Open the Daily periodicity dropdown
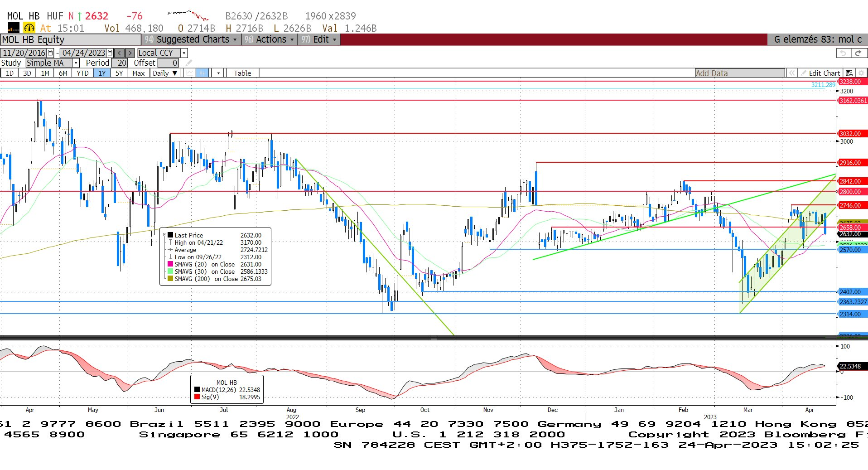The width and height of the screenshot is (868, 470). (x=165, y=73)
